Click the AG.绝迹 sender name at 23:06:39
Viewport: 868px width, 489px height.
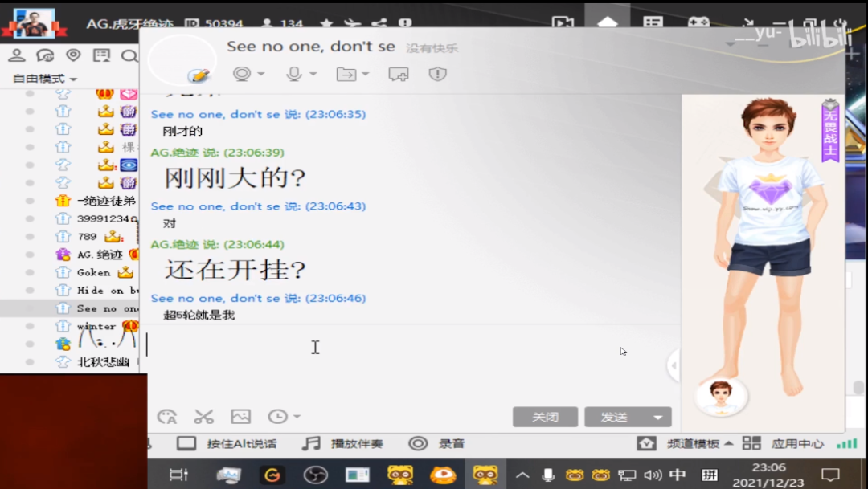coord(174,152)
